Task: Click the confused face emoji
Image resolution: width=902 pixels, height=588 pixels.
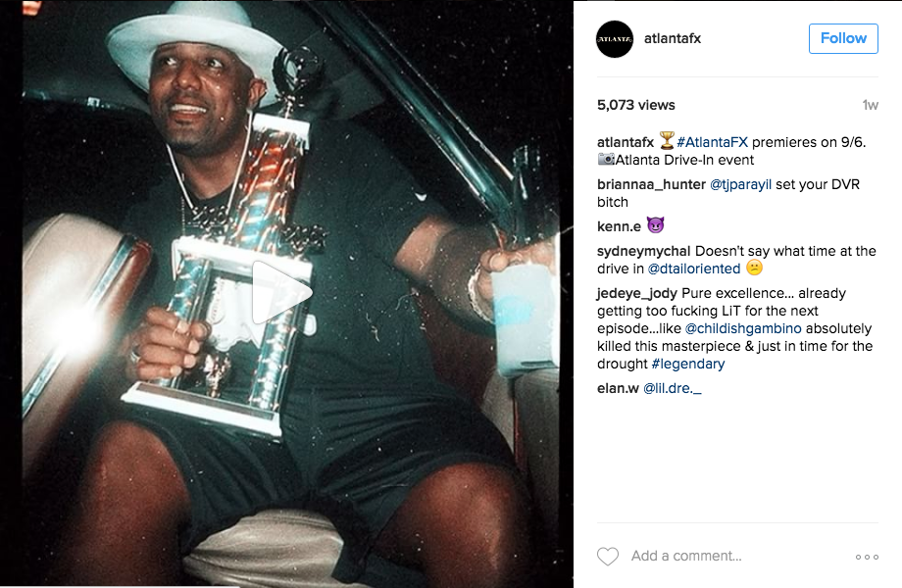Action: (x=754, y=268)
